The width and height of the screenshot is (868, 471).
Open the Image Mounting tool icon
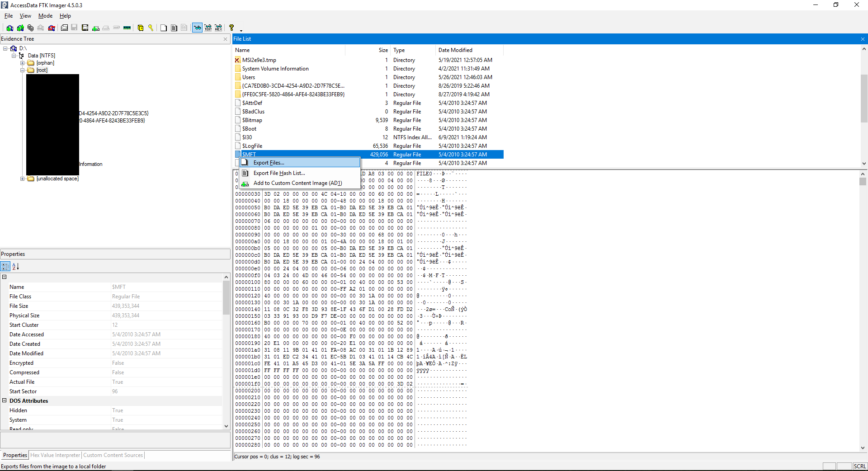[x=30, y=28]
